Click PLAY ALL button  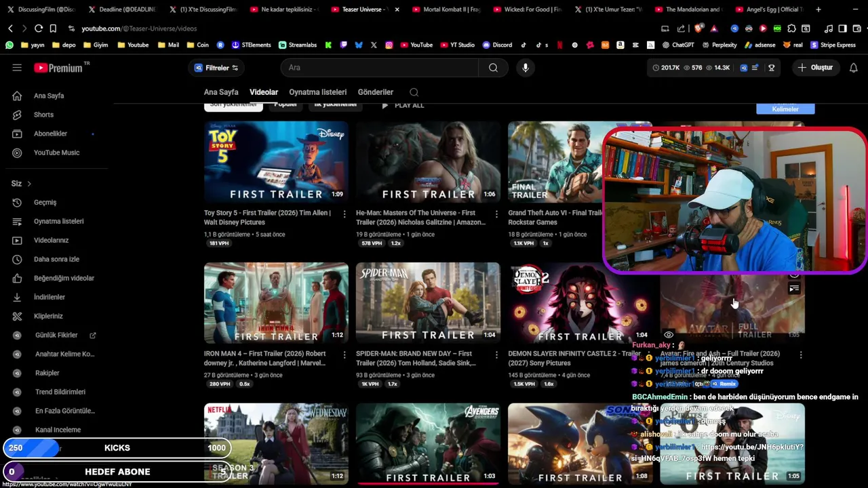coord(403,106)
